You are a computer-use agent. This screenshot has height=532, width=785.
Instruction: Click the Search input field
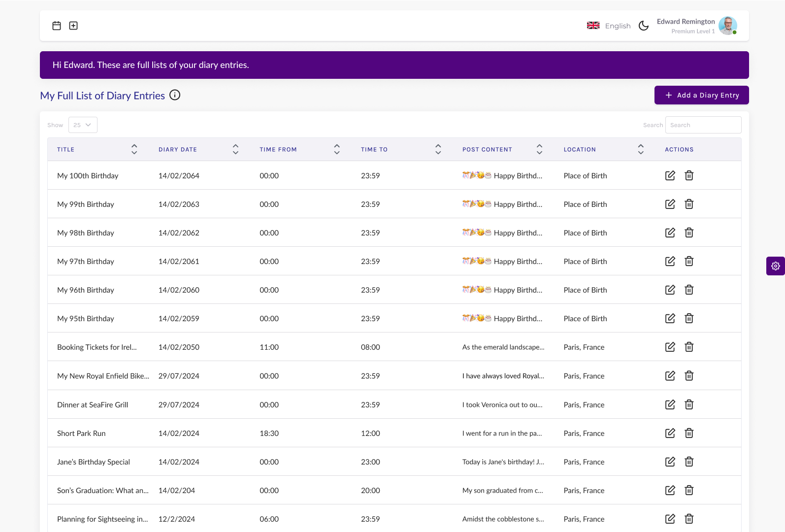[x=703, y=125]
